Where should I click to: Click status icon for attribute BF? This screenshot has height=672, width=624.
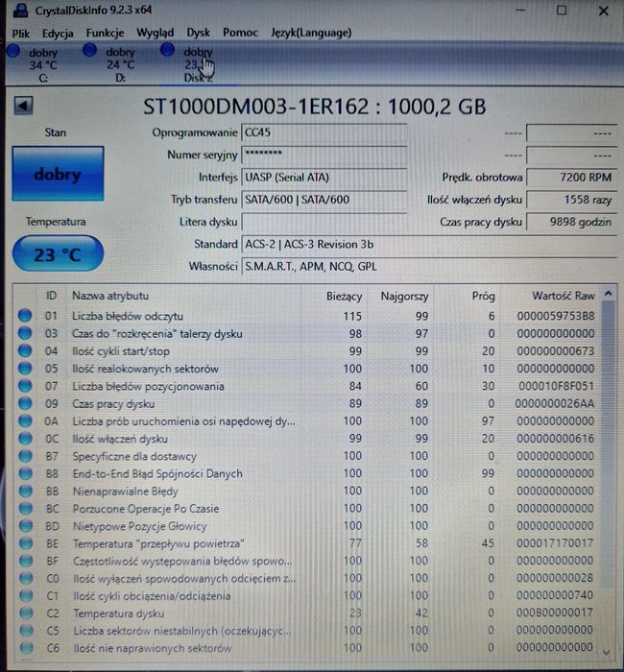coord(26,561)
